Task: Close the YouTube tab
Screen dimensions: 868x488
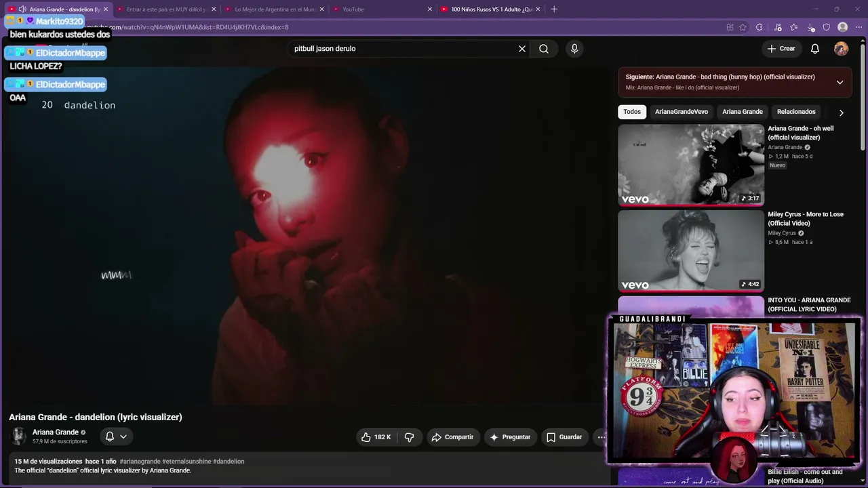Action: (429, 9)
